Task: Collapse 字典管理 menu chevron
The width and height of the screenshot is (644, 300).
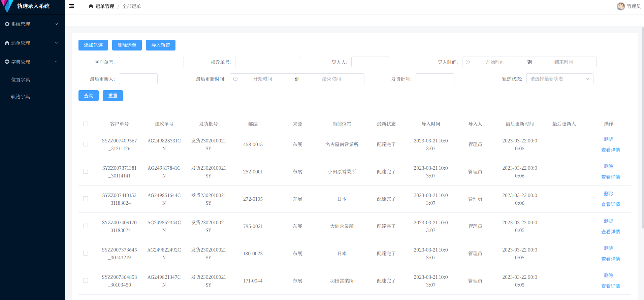Action: click(x=56, y=62)
